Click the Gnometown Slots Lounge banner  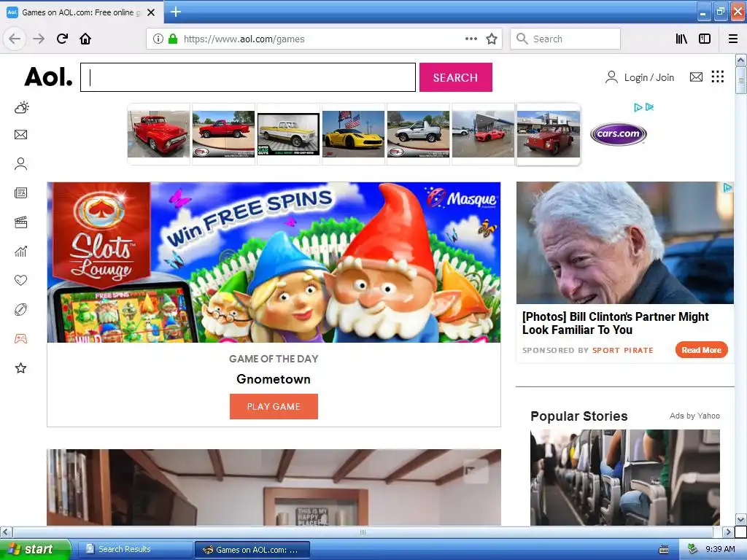pyautogui.click(x=274, y=262)
